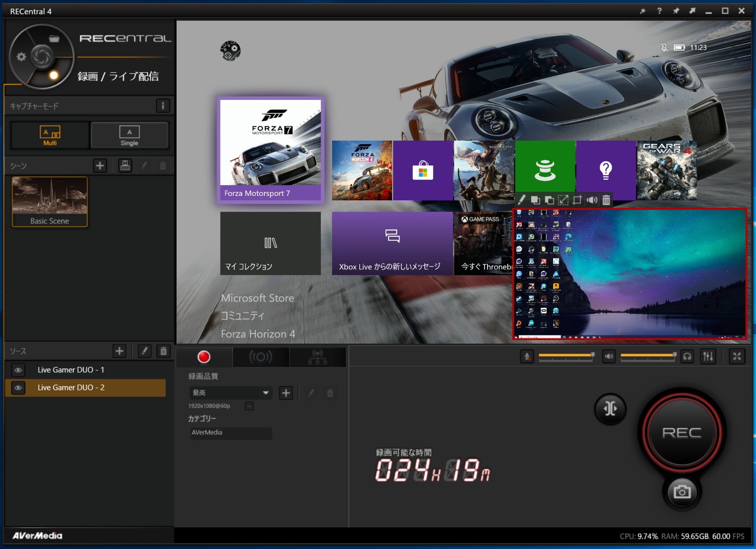This screenshot has height=549, width=756.
Task: Delete the selected source with the trash icon
Action: tap(164, 351)
